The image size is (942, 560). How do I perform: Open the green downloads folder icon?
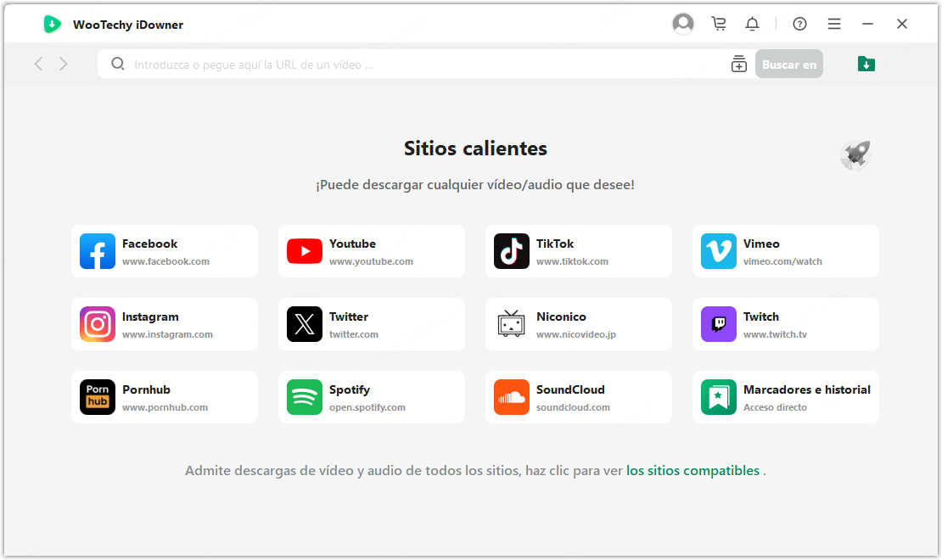pos(866,64)
